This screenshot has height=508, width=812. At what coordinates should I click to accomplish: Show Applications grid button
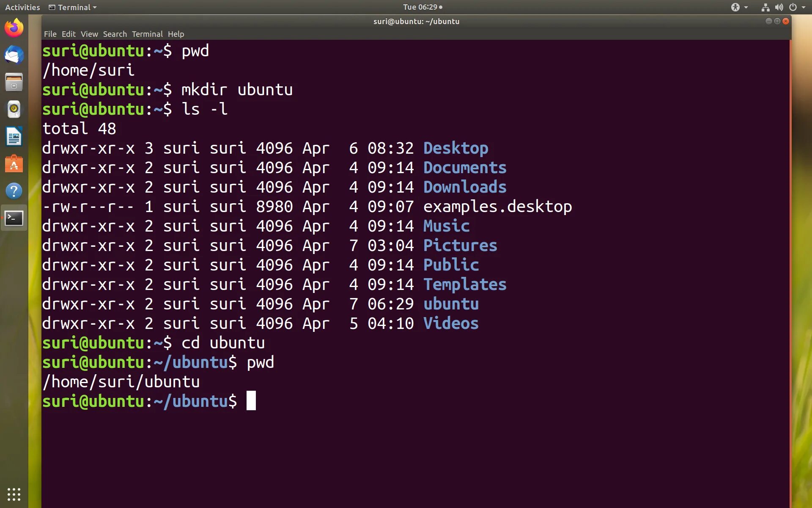[x=14, y=494]
